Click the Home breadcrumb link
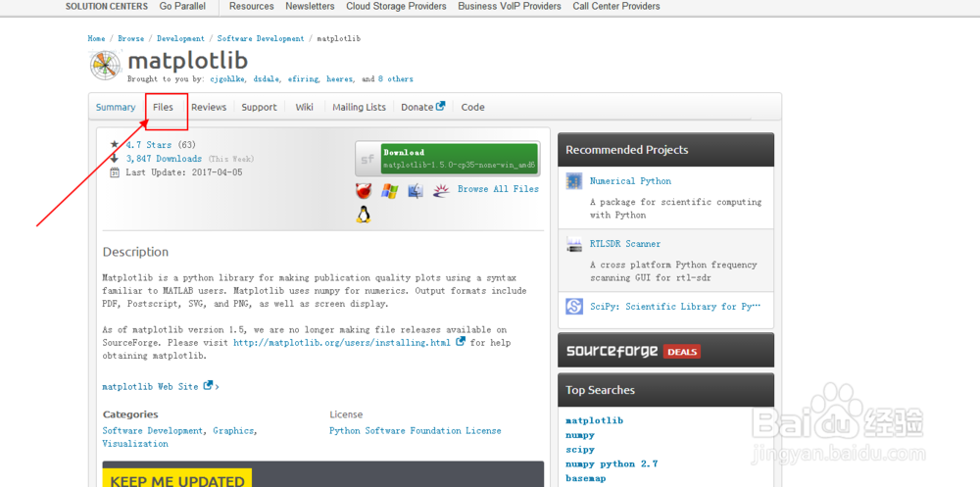Viewport: 980px width, 487px height. (x=96, y=39)
